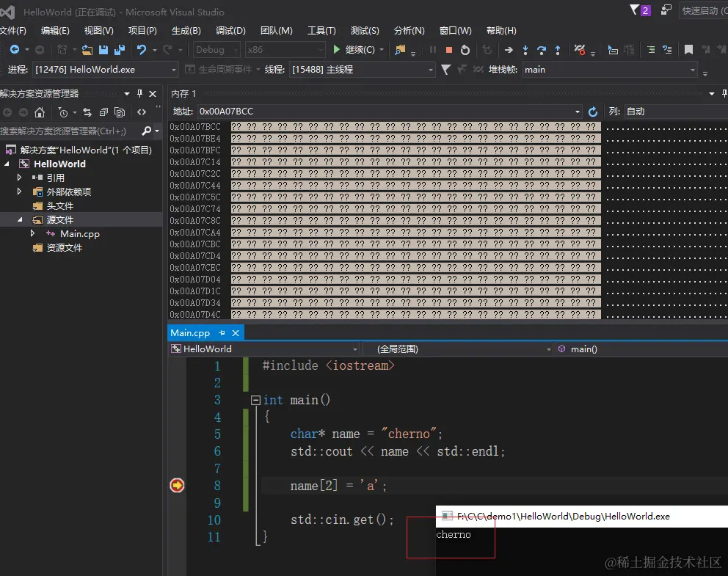Open the 编辑(E) menu

point(55,31)
